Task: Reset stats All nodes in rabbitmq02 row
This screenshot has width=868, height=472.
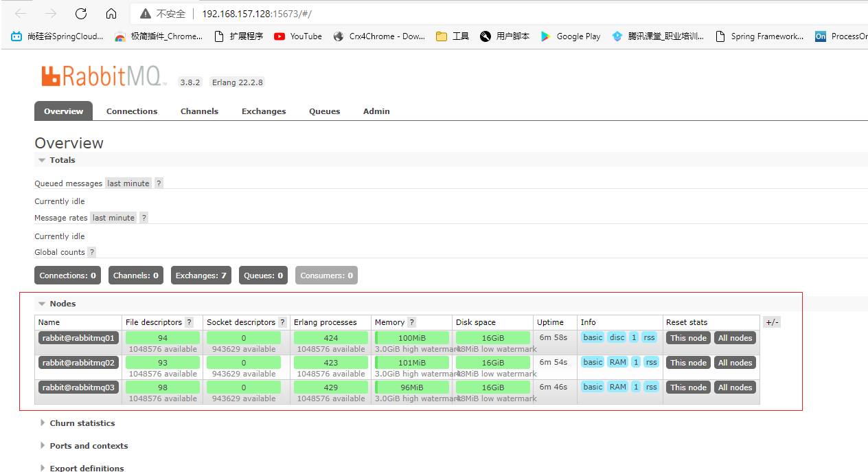Action: point(735,363)
